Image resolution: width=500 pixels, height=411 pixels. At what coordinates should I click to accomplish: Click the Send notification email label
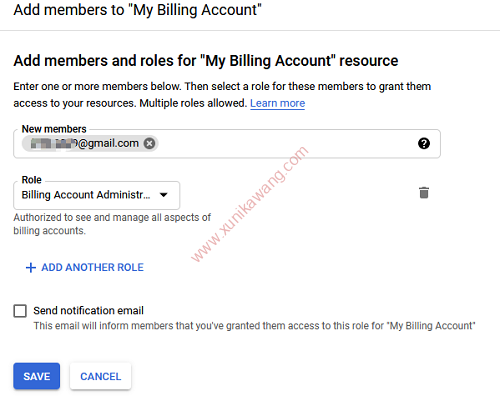[x=88, y=310]
